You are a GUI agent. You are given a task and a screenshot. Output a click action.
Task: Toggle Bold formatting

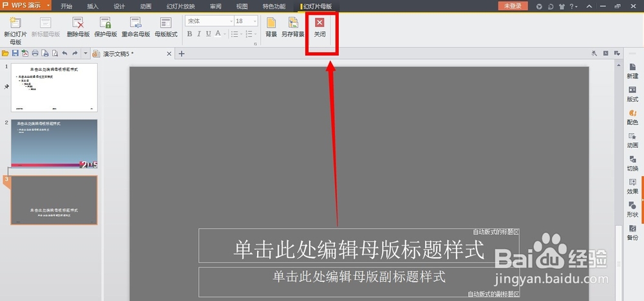(x=189, y=34)
